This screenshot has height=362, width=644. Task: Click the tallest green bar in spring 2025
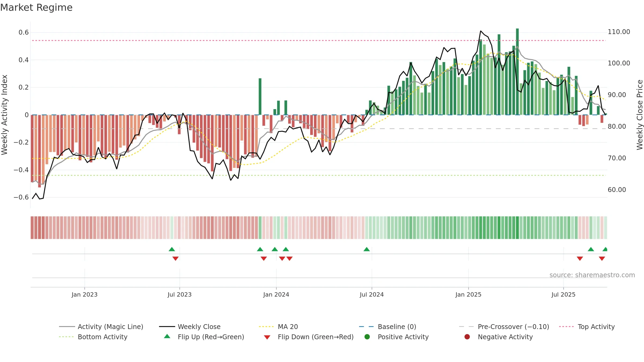click(517, 72)
